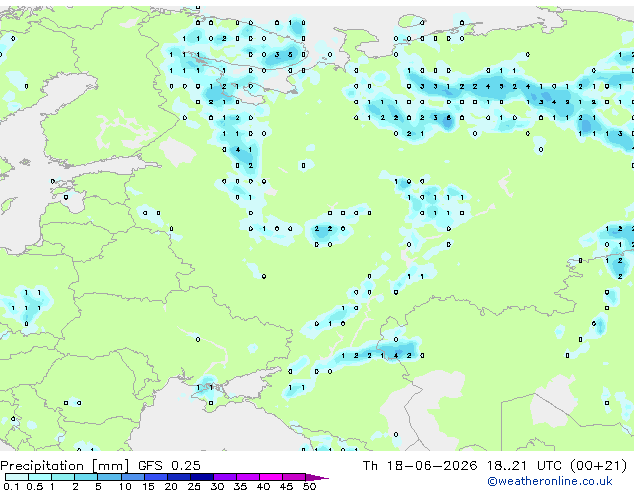Image resolution: width=634 pixels, height=490 pixels.
Task: Choose the 1–2 mm legend swatch
Action: 63,477
